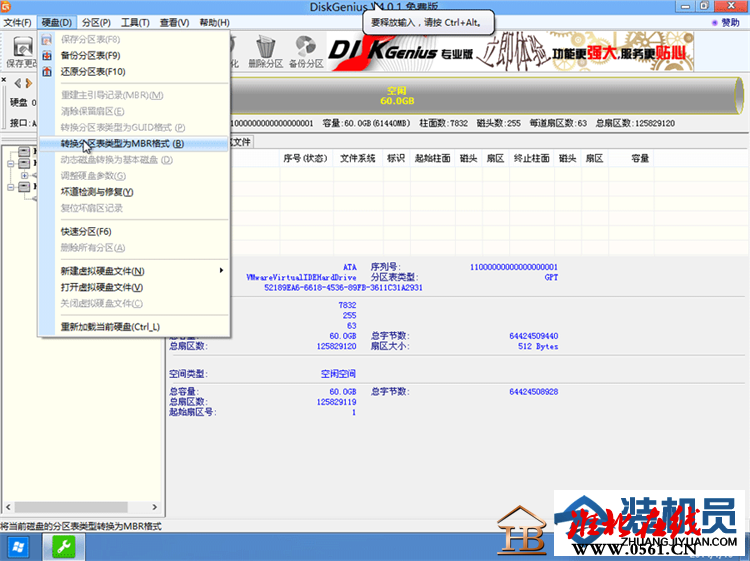
Task: Click the VMwareVirtualIDEHardDrive model text
Action: click(x=301, y=278)
